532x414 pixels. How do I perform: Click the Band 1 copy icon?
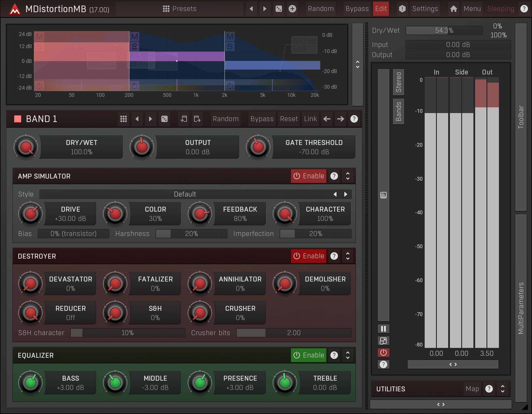[x=184, y=119]
